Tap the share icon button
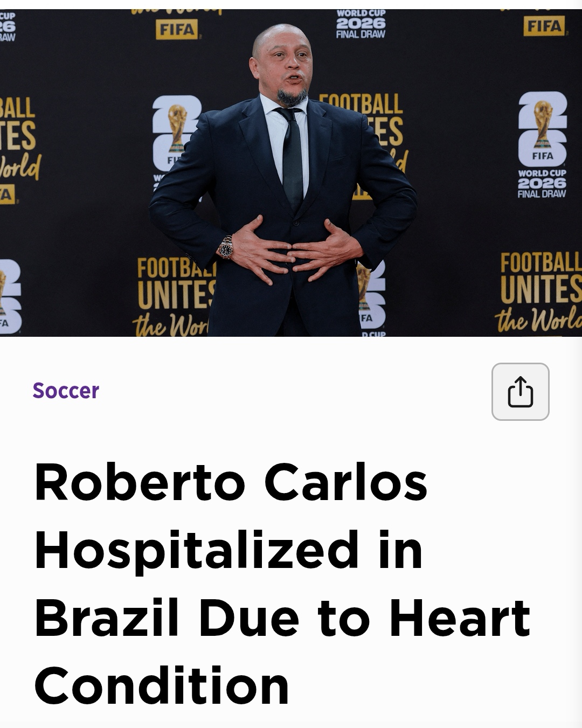 click(x=520, y=392)
